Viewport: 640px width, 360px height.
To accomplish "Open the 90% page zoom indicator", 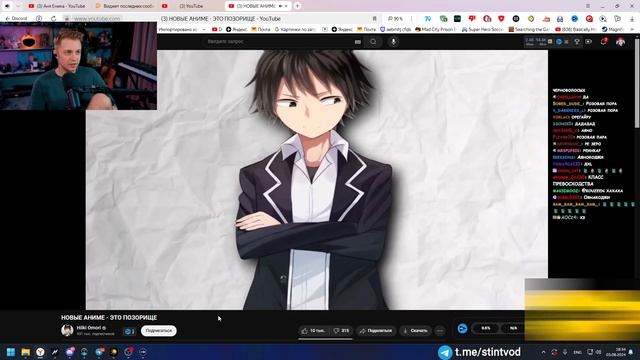I will [x=395, y=19].
